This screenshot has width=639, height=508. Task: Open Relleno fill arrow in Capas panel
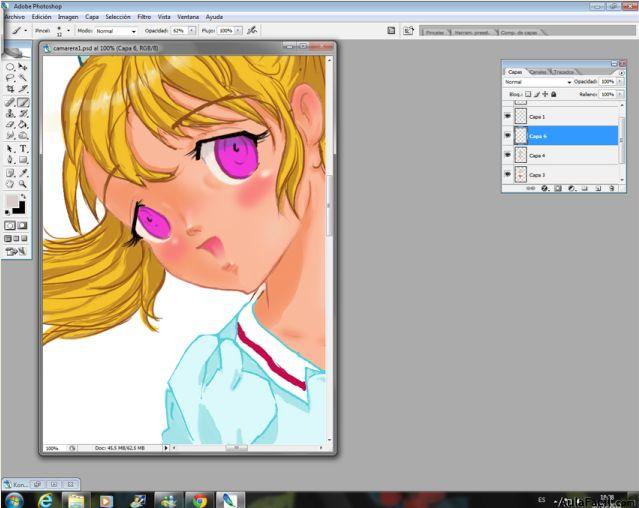coord(620,94)
